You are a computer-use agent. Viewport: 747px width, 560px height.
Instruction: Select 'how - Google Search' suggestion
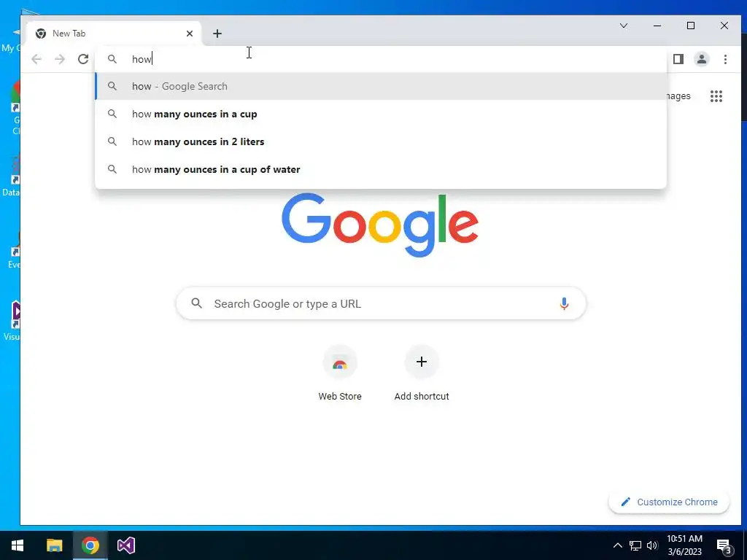pyautogui.click(x=381, y=86)
